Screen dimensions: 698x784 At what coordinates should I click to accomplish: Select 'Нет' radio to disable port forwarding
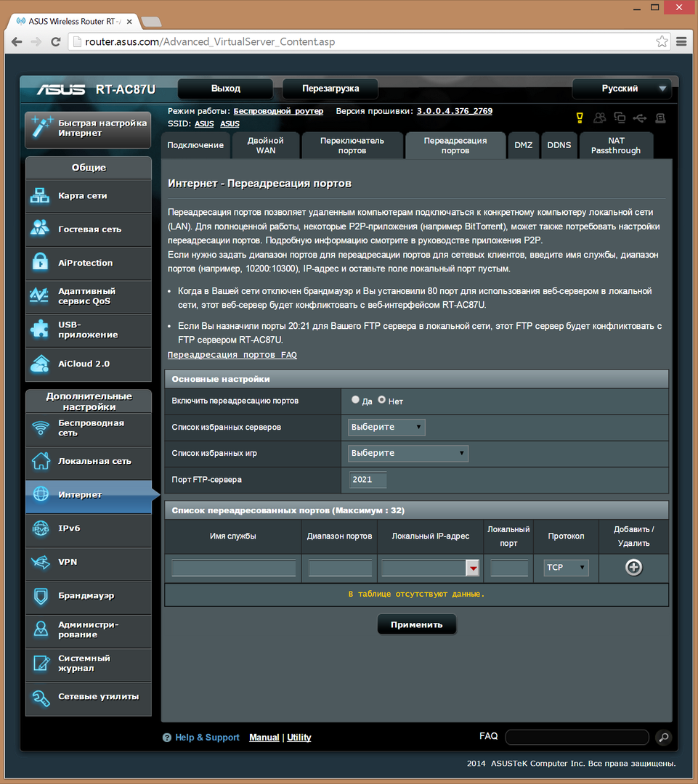point(382,400)
